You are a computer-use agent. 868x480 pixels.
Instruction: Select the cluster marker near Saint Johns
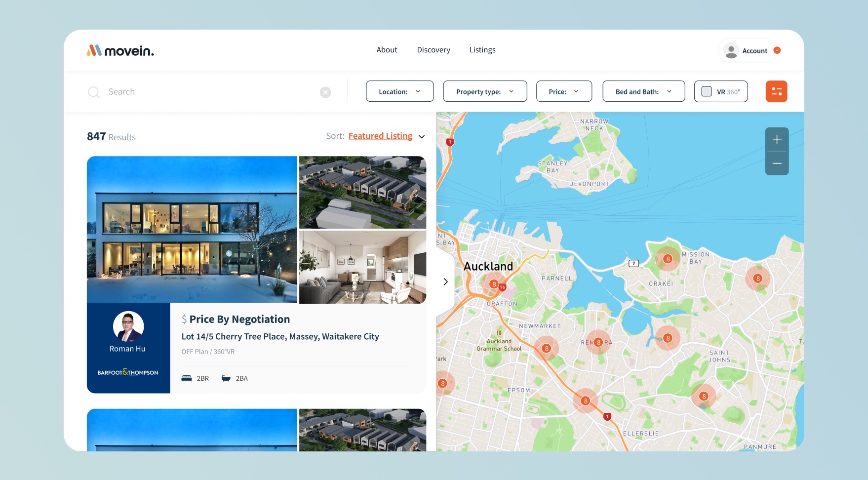click(704, 396)
